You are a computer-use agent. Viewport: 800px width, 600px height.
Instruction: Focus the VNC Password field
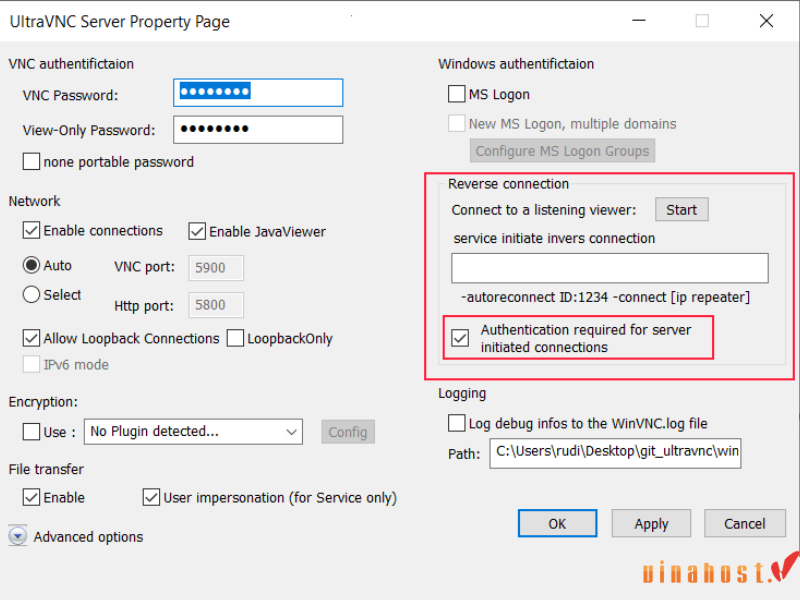(258, 93)
